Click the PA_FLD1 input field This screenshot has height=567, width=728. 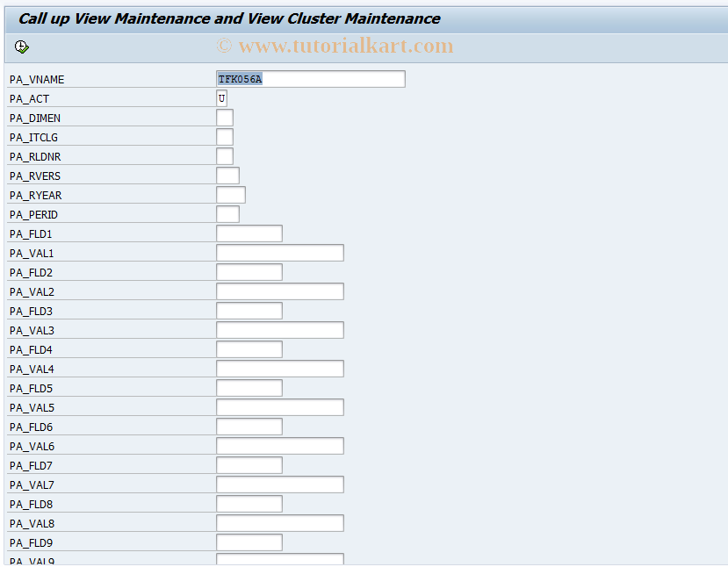[x=249, y=233]
